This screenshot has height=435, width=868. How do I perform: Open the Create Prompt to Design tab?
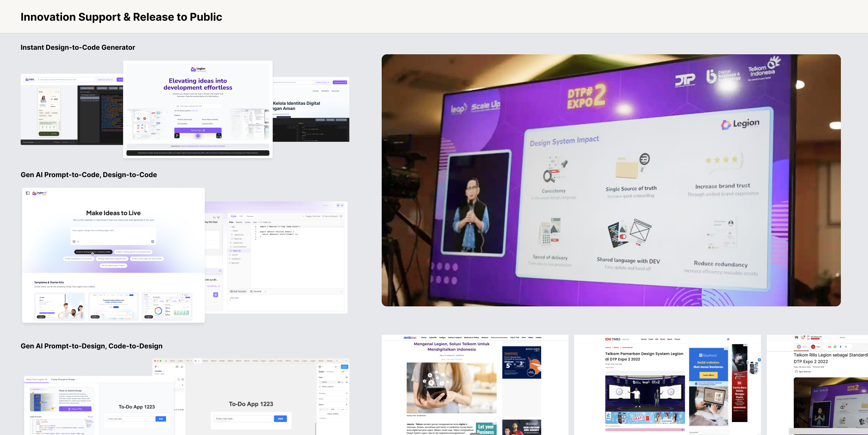[63, 379]
